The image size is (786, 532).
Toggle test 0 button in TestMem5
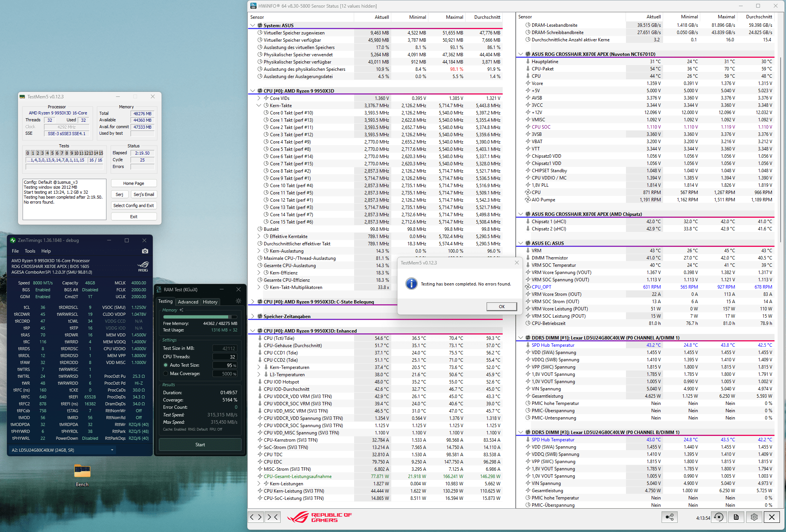(x=28, y=153)
